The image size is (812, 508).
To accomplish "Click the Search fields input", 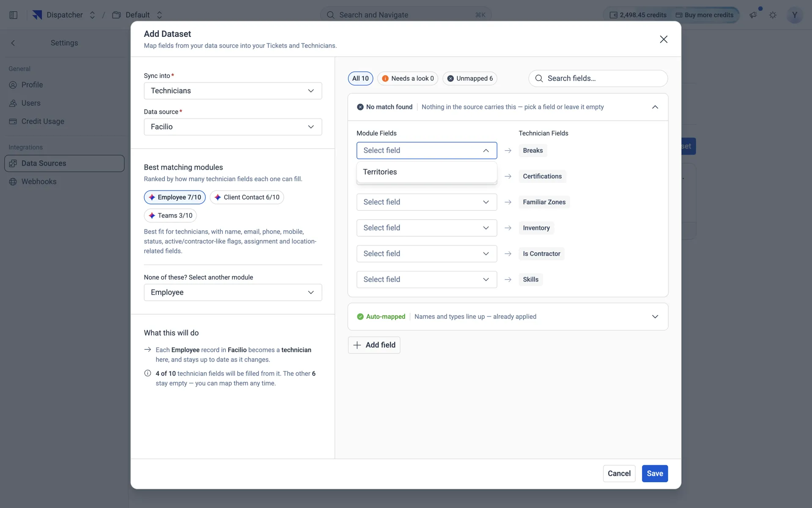I will tap(598, 78).
